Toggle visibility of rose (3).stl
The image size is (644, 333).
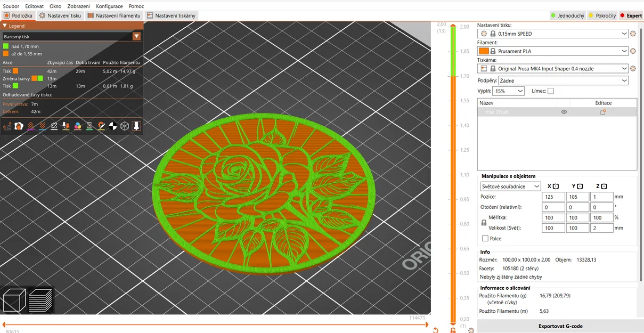click(564, 112)
